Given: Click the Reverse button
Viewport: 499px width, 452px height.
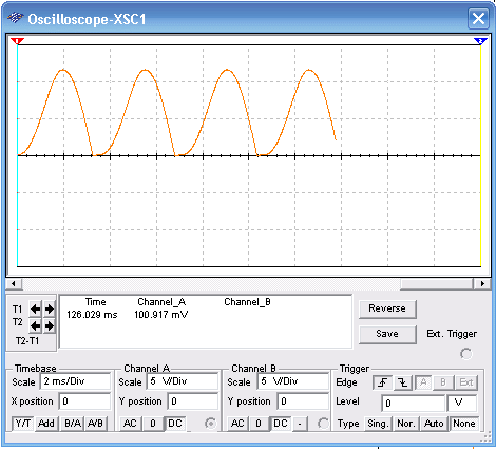Looking at the screenshot, I should 387,309.
